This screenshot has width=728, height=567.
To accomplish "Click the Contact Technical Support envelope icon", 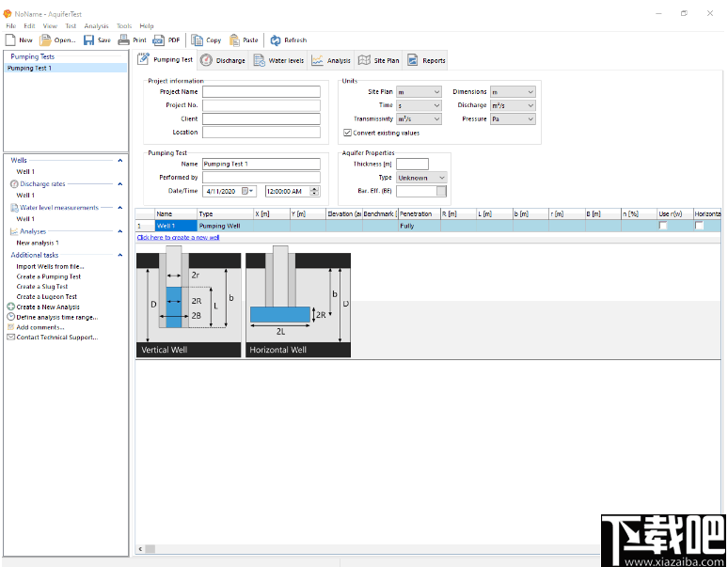I will (x=10, y=338).
